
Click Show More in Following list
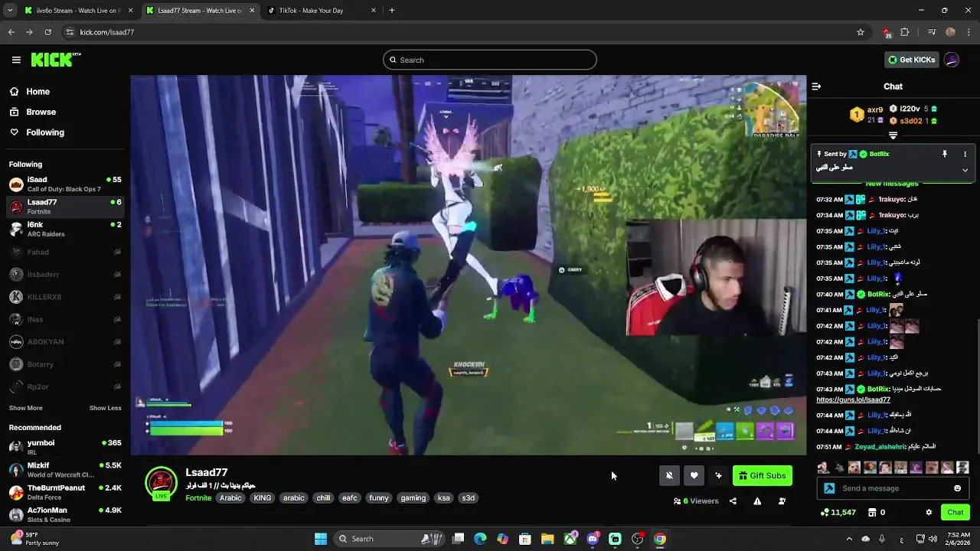25,408
